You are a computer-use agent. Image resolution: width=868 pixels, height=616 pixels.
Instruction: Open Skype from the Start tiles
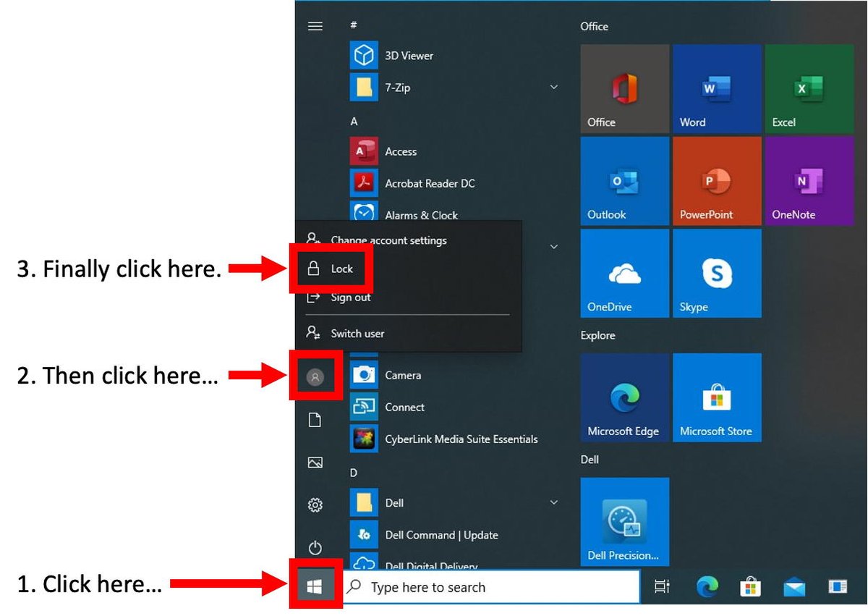[x=717, y=274]
